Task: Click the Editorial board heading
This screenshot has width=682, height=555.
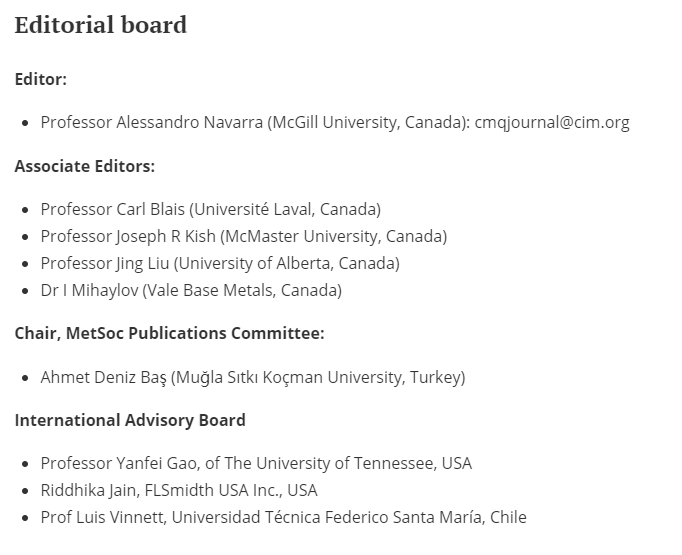Action: 100,25
